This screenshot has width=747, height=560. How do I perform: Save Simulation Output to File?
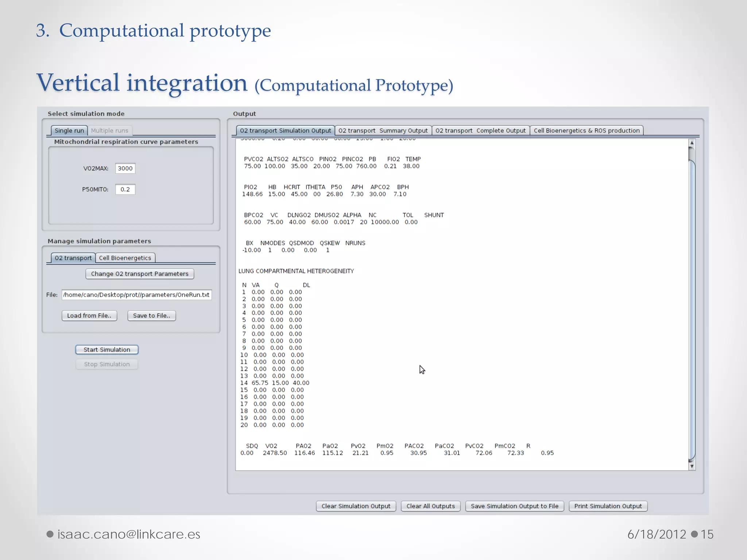[515, 506]
